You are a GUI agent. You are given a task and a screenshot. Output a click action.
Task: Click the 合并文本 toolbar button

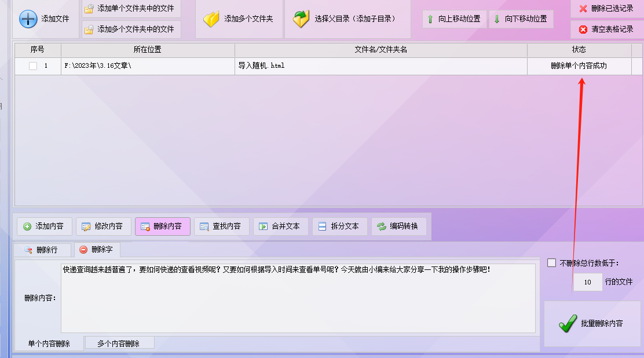pyautogui.click(x=280, y=226)
